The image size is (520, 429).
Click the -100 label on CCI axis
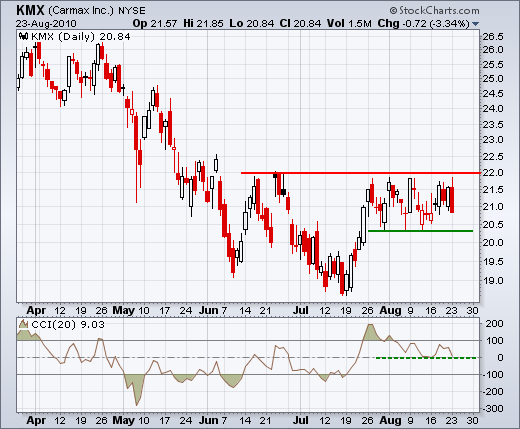point(492,374)
